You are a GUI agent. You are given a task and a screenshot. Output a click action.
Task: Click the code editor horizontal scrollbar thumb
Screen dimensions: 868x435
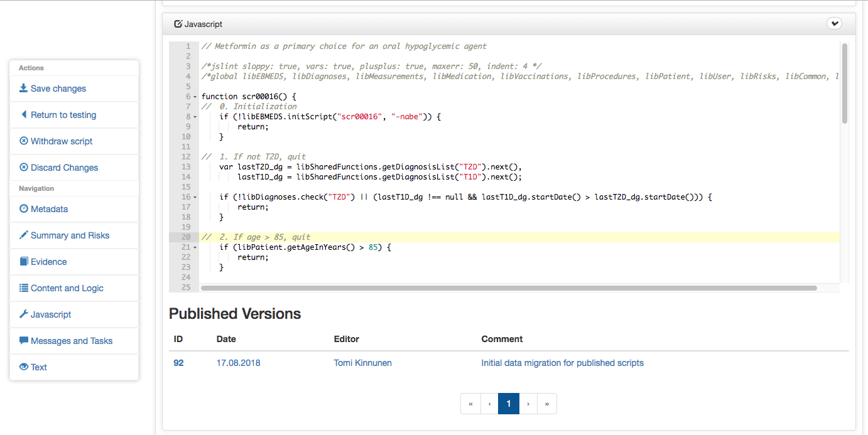(x=509, y=288)
